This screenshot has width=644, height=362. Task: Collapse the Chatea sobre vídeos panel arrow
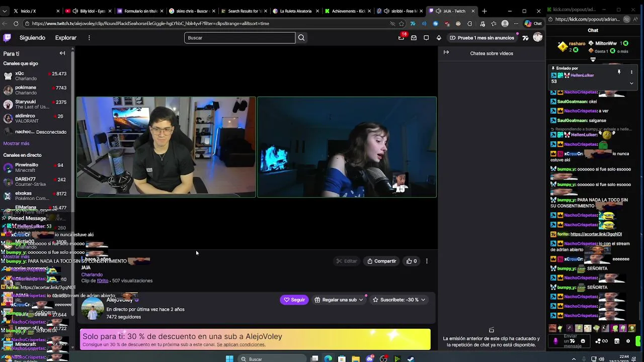click(x=446, y=52)
